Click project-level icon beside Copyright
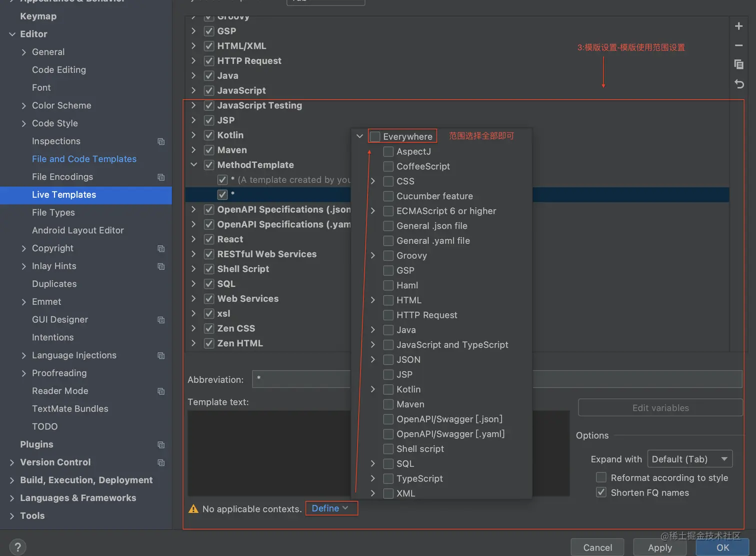The image size is (756, 556). pos(161,248)
